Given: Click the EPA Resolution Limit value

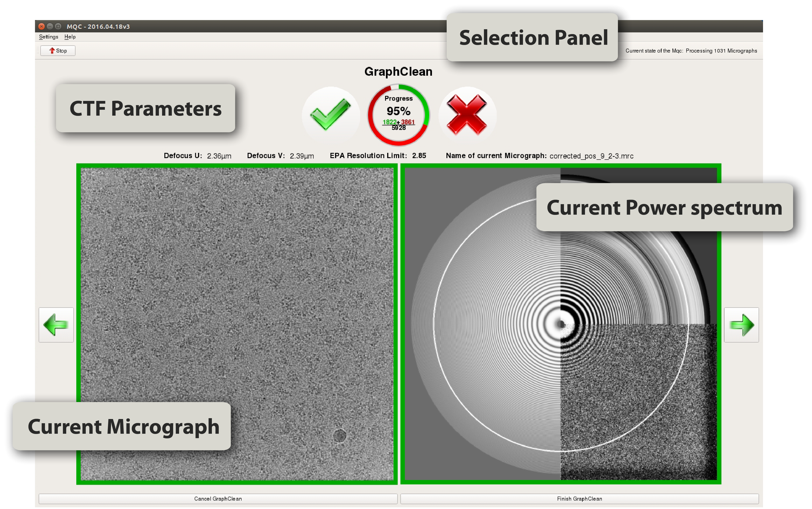Looking at the screenshot, I should pos(419,156).
